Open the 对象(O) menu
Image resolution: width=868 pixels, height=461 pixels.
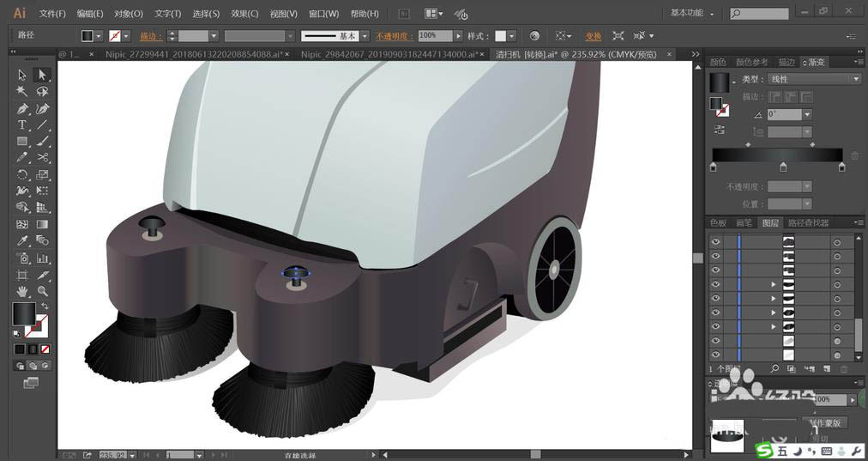(129, 13)
